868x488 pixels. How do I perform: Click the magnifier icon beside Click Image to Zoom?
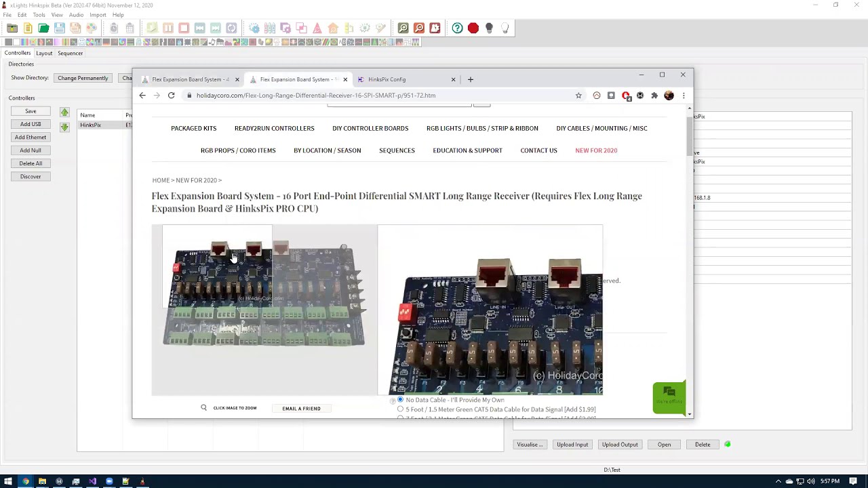point(203,408)
